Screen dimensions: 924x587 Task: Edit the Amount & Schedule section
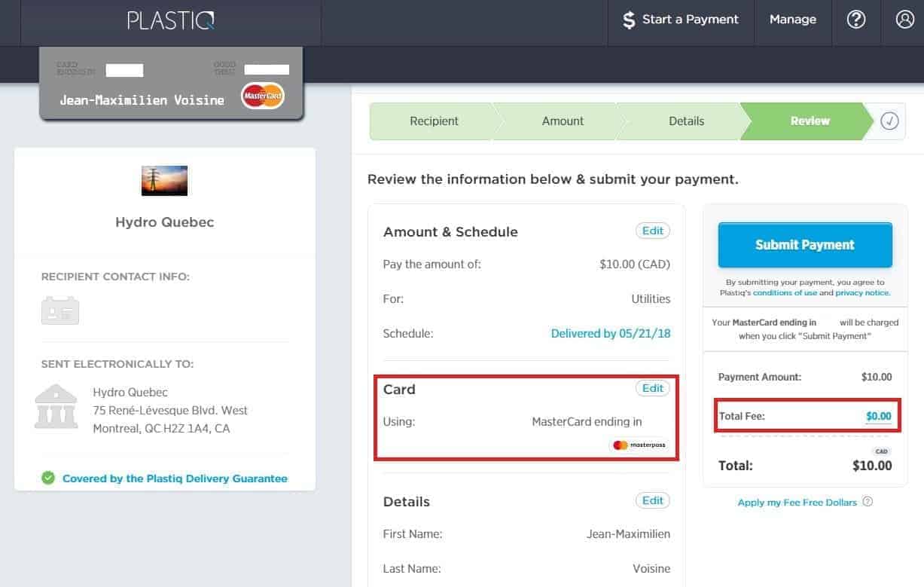click(652, 231)
